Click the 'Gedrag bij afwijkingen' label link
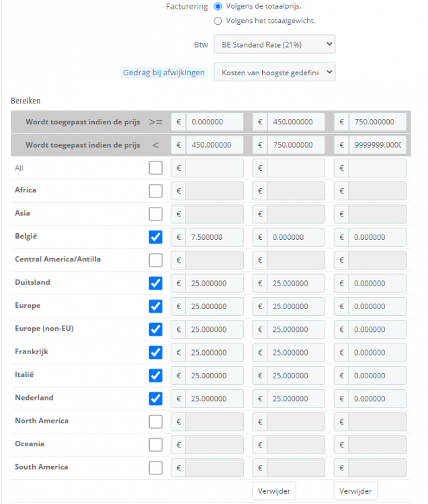 coord(164,73)
